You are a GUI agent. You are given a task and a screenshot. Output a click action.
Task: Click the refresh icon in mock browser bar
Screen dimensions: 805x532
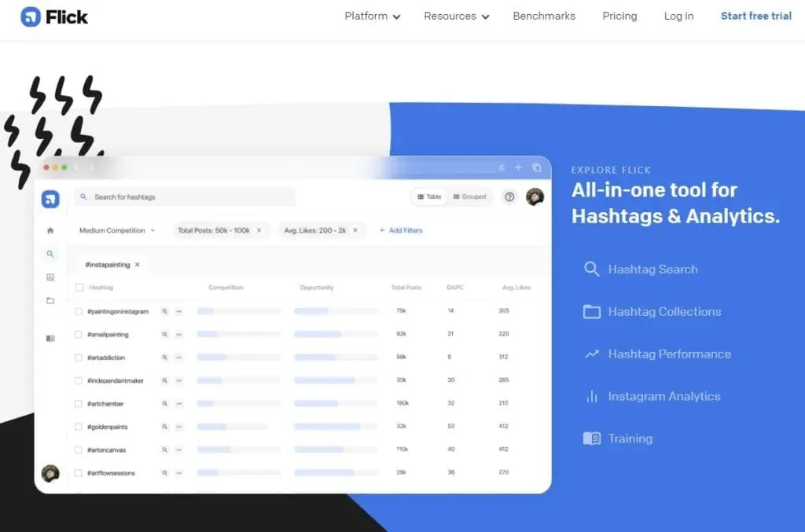click(x=502, y=167)
